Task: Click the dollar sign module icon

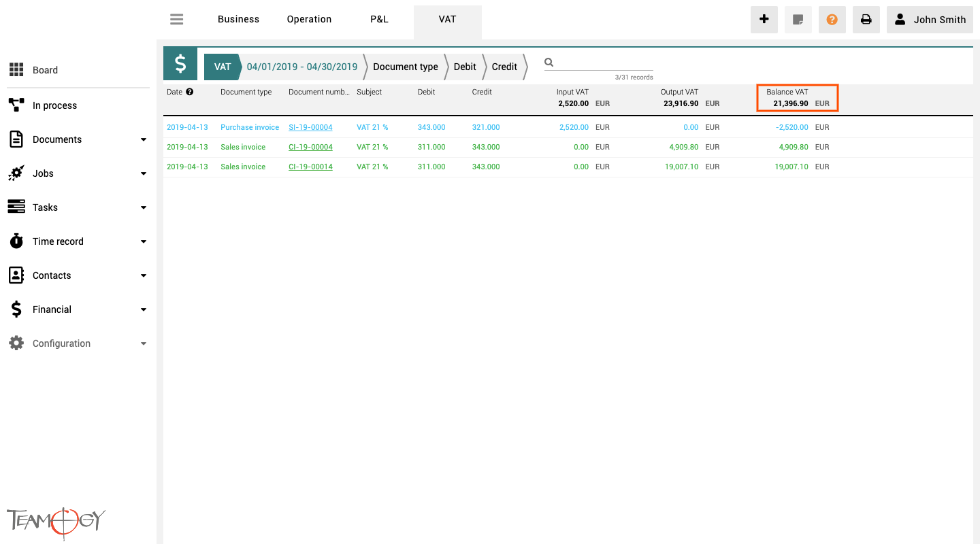Action: pyautogui.click(x=180, y=65)
